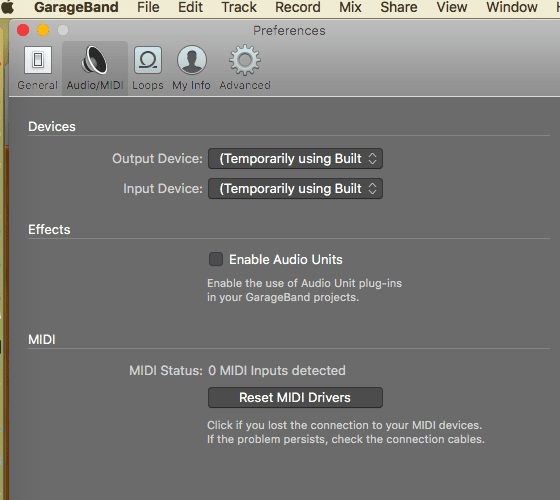
Task: Open the Apple menu
Action: coord(8,7)
